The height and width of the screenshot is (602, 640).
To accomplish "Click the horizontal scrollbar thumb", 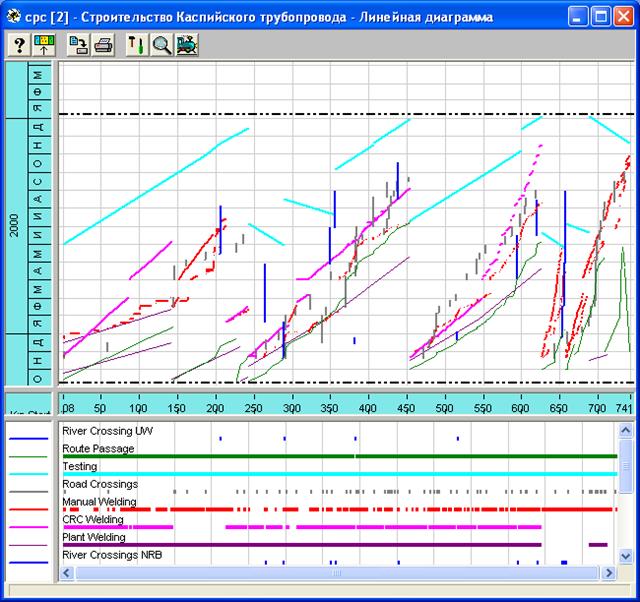I will [x=337, y=573].
